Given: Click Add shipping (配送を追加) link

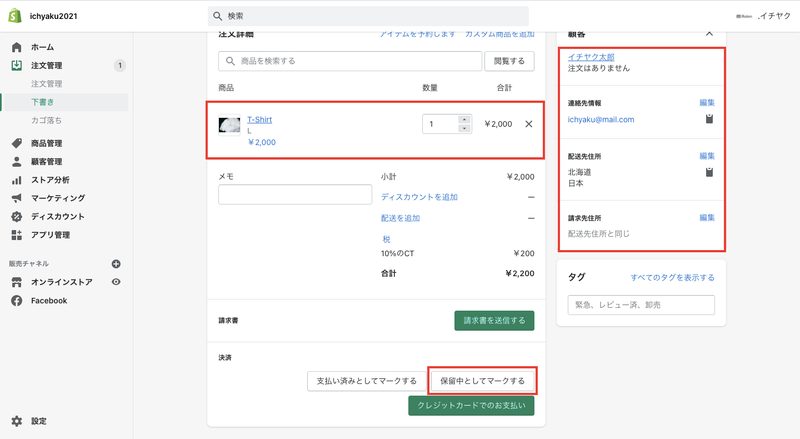Looking at the screenshot, I should [400, 218].
